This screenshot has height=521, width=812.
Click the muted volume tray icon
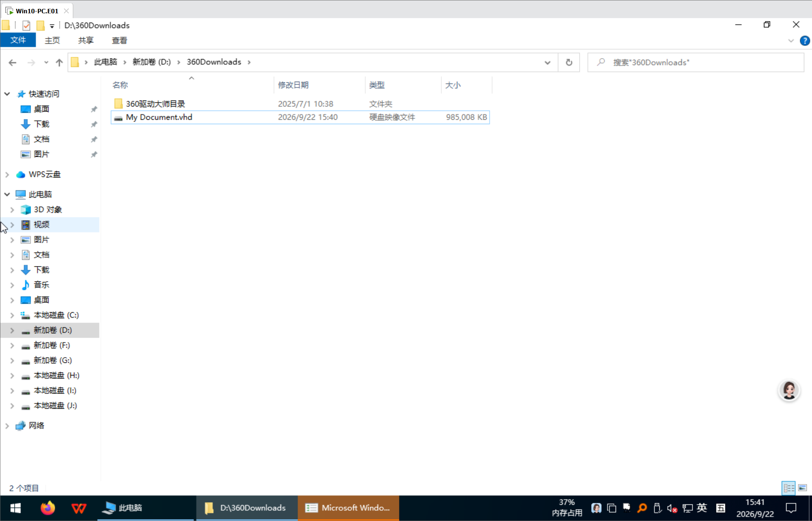(x=672, y=508)
